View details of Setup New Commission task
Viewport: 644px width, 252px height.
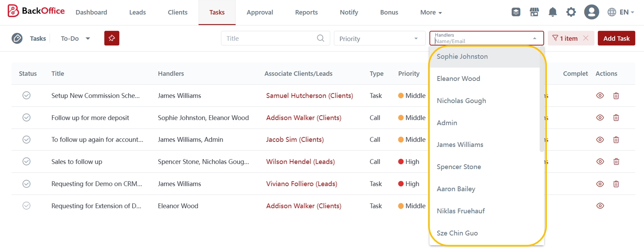tap(600, 96)
